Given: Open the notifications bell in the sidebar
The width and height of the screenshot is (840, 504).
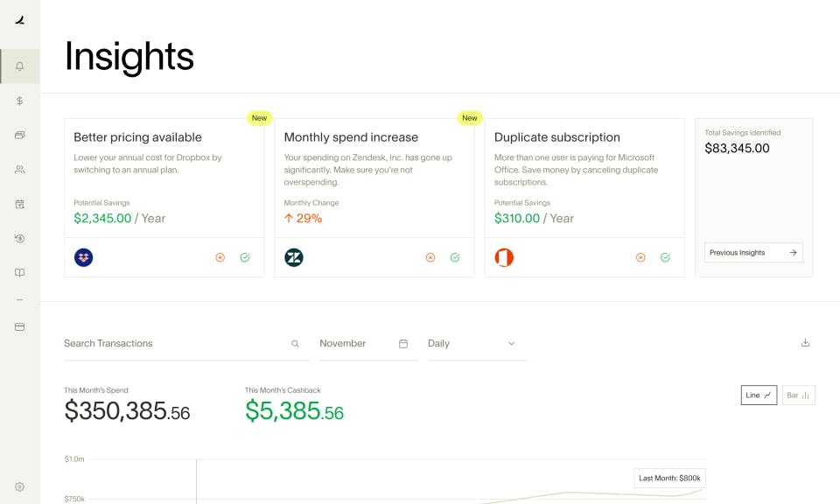Looking at the screenshot, I should tap(18, 66).
